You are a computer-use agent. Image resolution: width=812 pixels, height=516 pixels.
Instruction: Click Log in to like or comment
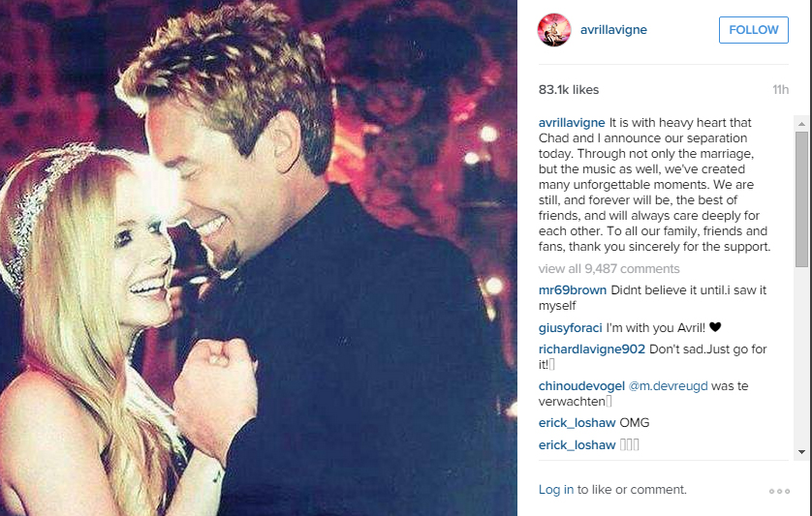pyautogui.click(x=556, y=490)
